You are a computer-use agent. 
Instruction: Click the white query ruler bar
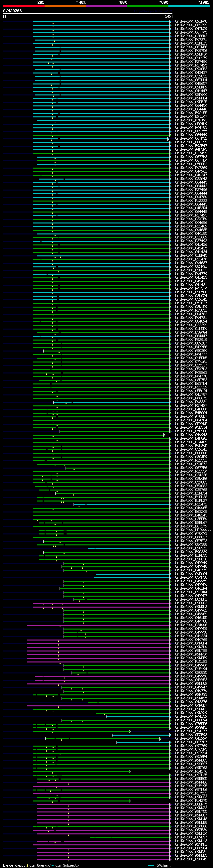[x=88, y=14]
